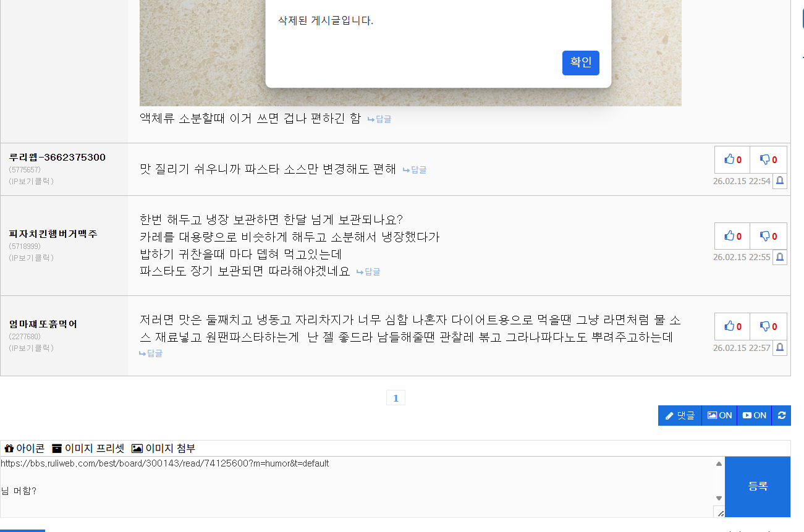Report 엄마재또흙먹어's comment with siren icon
This screenshot has width=804, height=532.
(x=780, y=348)
